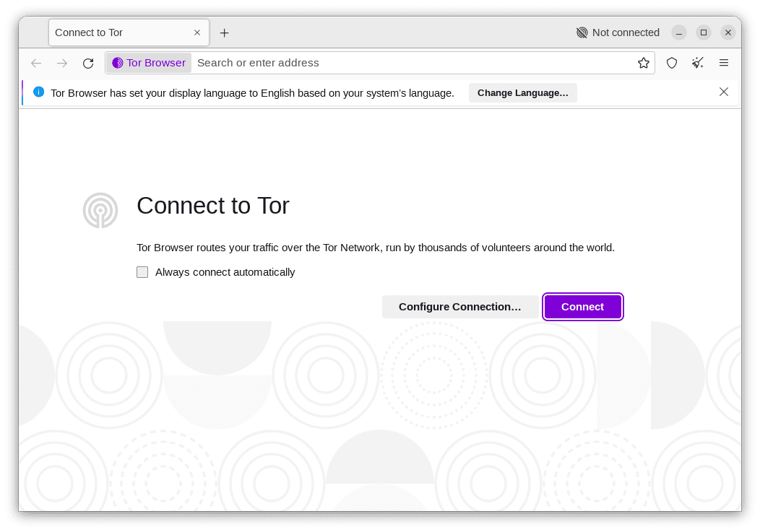Viewport: 760px width, 532px height.
Task: Click the forward navigation arrow
Action: pos(62,63)
